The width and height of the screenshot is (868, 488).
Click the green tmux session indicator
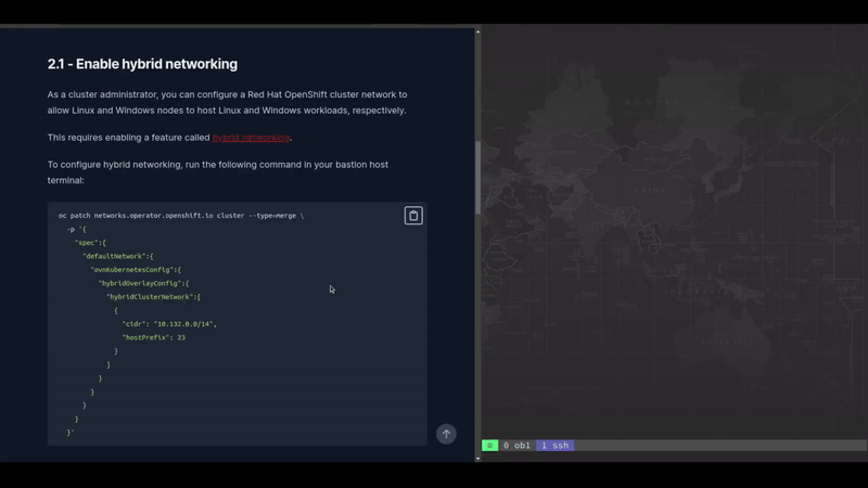click(x=489, y=445)
